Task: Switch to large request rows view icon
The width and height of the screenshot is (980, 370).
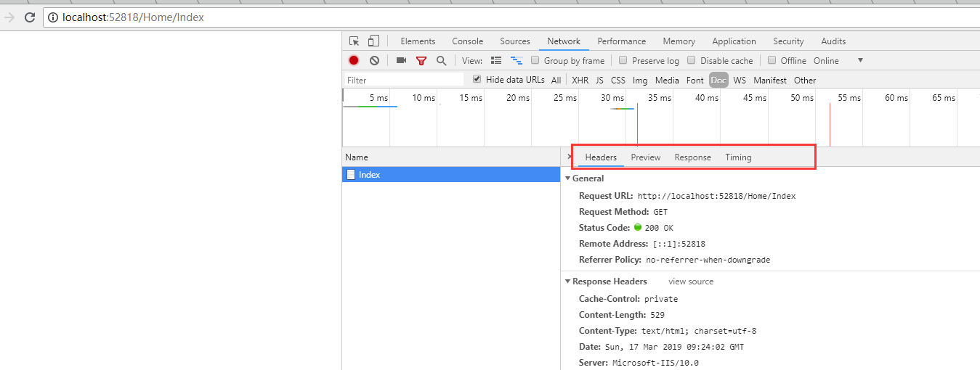Action: point(496,61)
